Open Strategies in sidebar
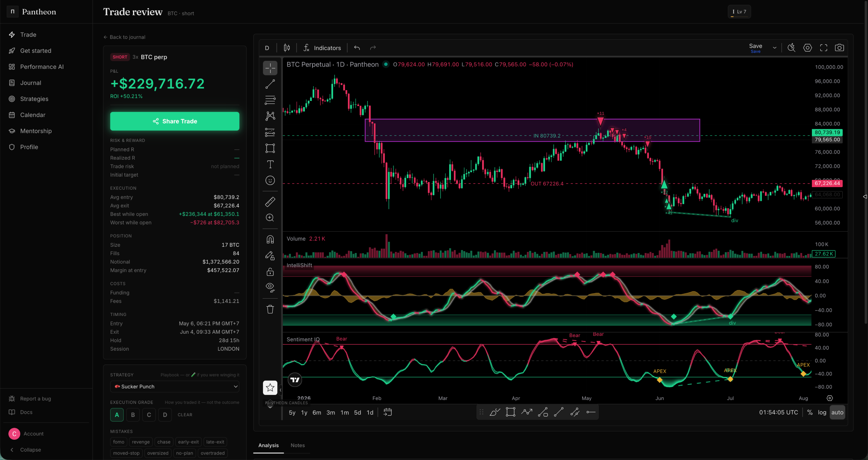The image size is (868, 460). pos(46,99)
